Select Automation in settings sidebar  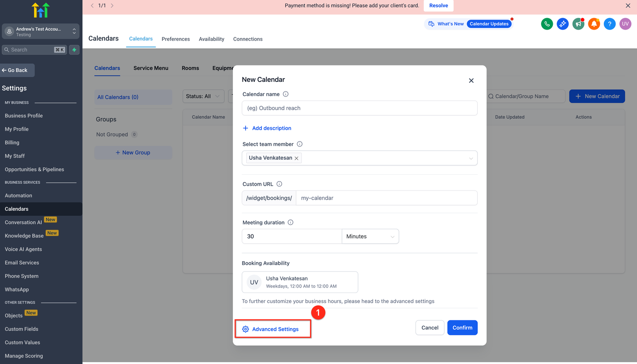pyautogui.click(x=19, y=196)
